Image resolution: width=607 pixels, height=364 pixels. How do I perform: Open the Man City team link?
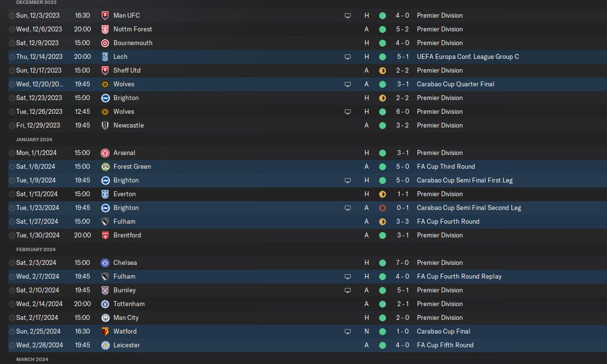tap(126, 318)
